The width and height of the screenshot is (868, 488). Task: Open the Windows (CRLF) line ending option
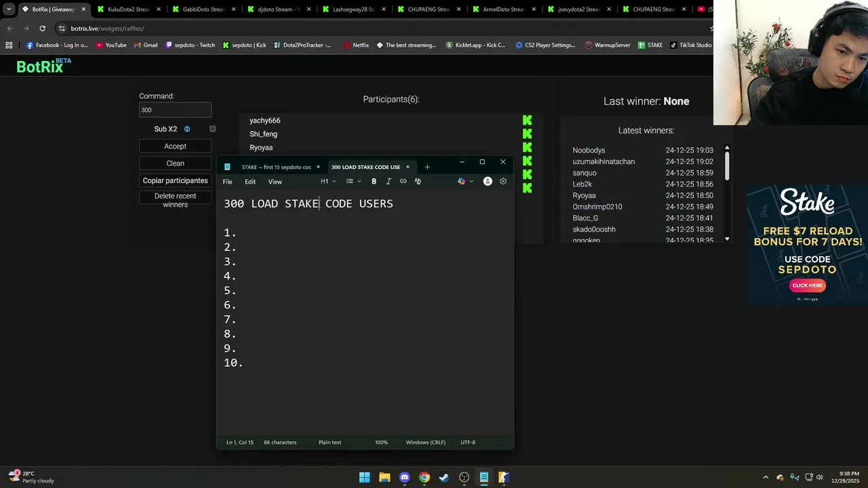[x=426, y=443]
